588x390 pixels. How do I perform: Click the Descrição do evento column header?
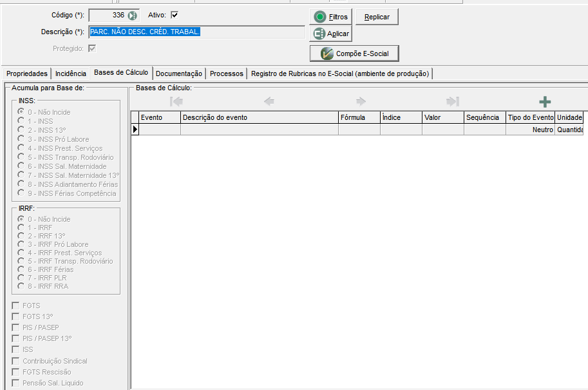[260, 117]
